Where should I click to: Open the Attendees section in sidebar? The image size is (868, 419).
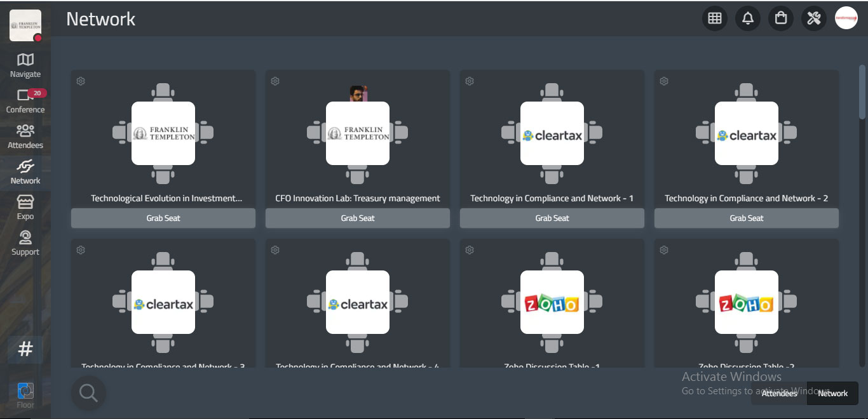click(25, 136)
